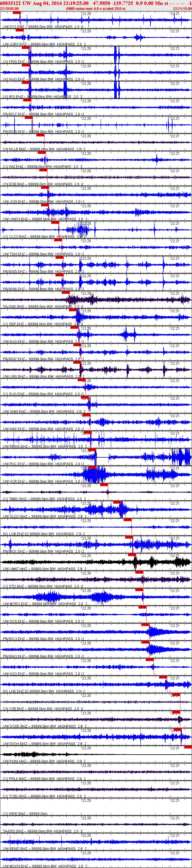This screenshot has height=868, width=192.
Task: Click the RMS noise scaling note in the header
Action: [96, 9]
